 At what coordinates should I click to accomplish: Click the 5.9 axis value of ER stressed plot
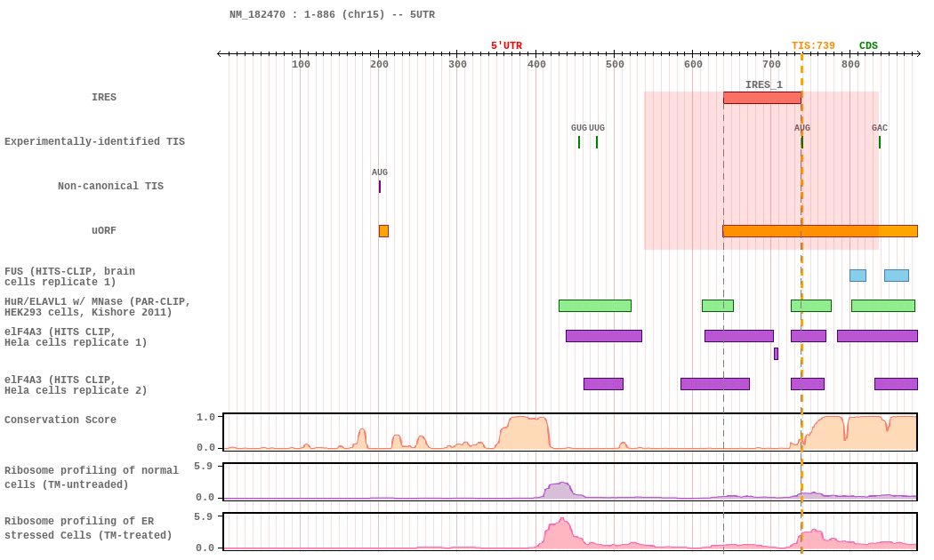(203, 516)
